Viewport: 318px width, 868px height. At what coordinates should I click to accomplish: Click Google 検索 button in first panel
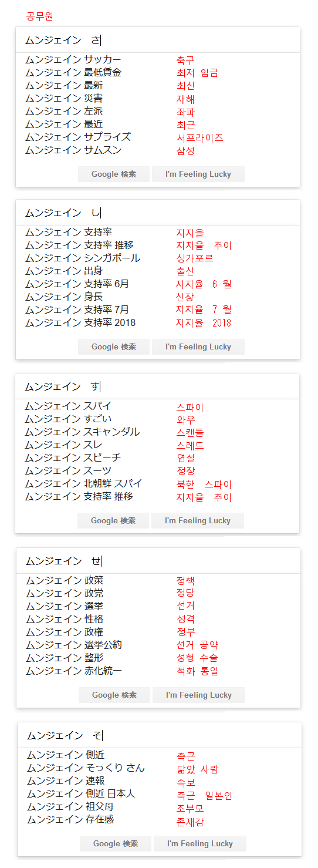(x=114, y=174)
